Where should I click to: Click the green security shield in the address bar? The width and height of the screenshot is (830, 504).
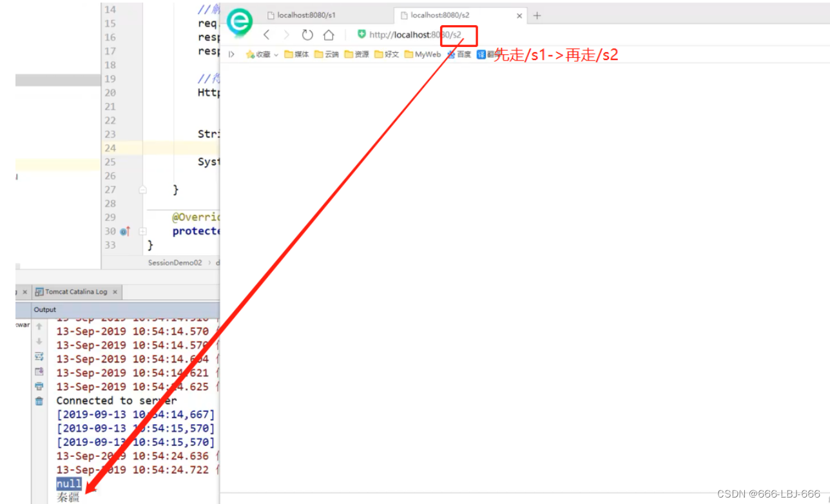point(362,34)
